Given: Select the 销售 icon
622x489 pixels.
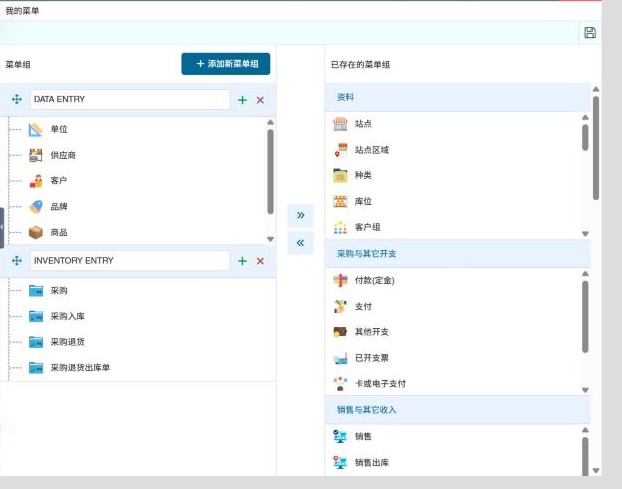Looking at the screenshot, I should tap(340, 437).
